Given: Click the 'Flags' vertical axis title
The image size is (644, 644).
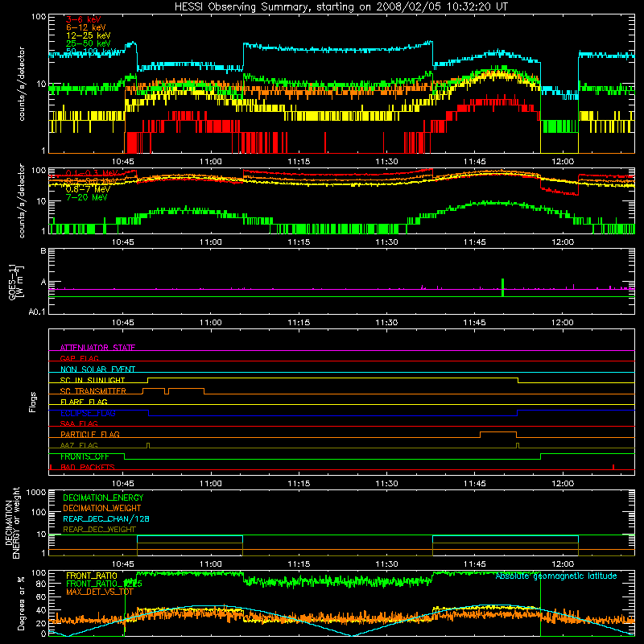Looking at the screenshot, I should click(33, 402).
